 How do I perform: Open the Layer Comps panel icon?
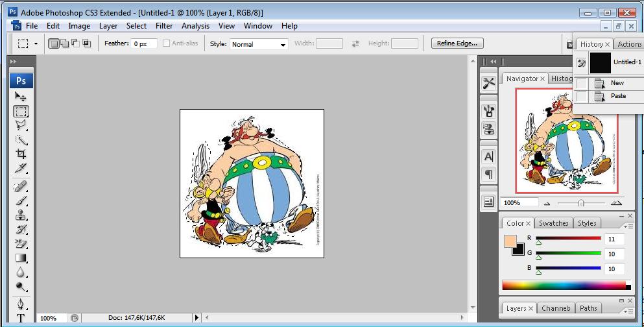click(488, 202)
